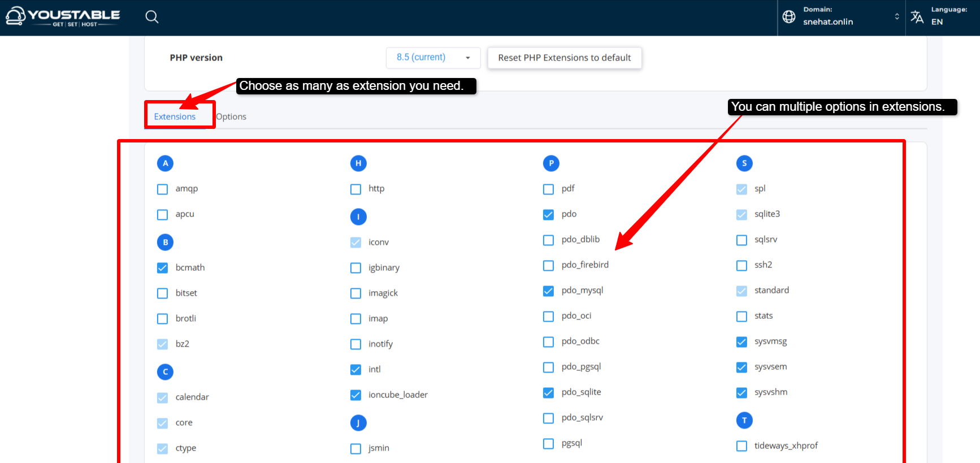The height and width of the screenshot is (463, 980).
Task: Click the letter B group badge
Action: click(165, 242)
